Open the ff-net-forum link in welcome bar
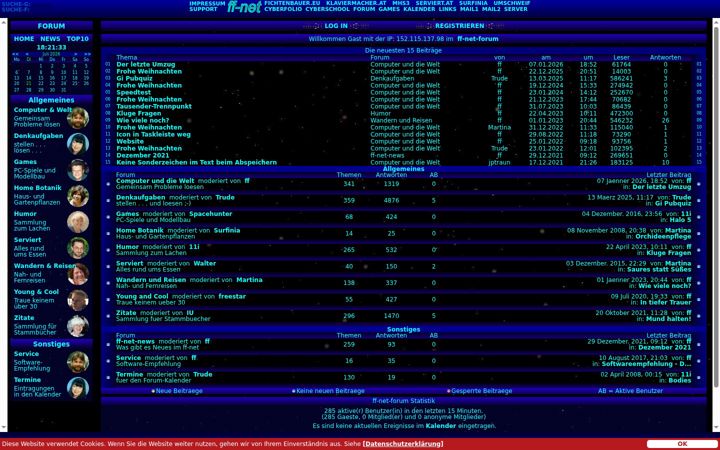 (x=478, y=39)
